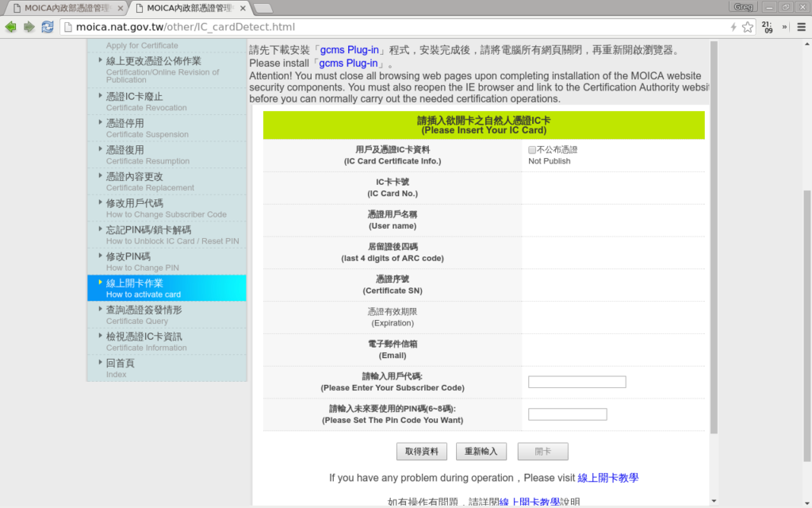
Task: Open Certificate Revocation menu item
Action: (x=147, y=108)
